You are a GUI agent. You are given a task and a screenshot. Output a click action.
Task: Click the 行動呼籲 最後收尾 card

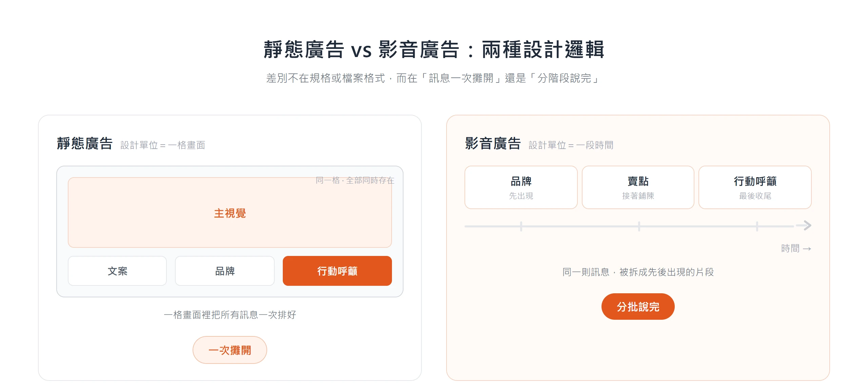click(x=755, y=187)
